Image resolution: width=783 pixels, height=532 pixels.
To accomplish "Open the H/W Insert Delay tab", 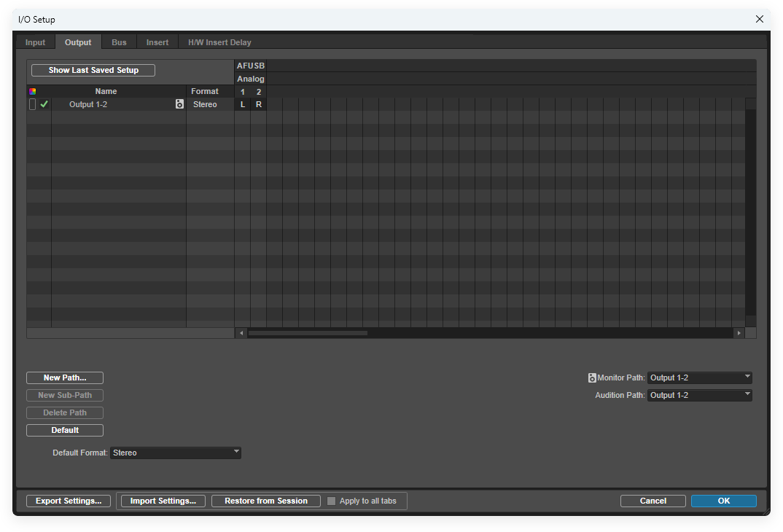I will (219, 42).
